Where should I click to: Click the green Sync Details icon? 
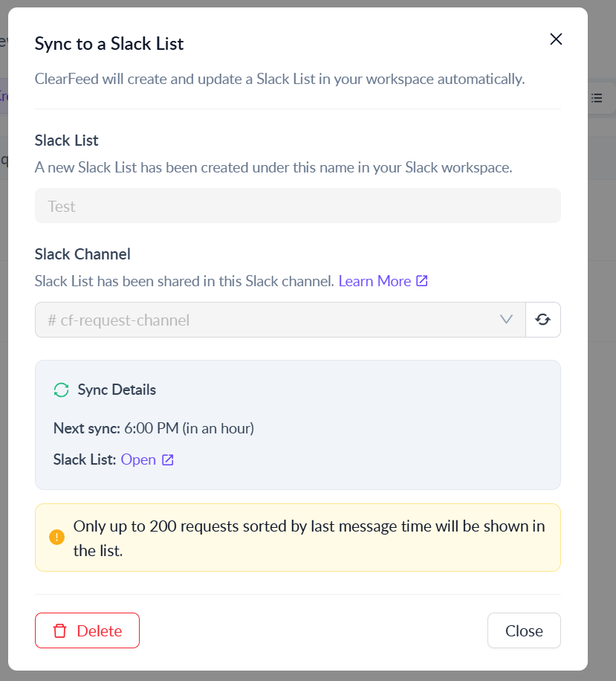(61, 390)
